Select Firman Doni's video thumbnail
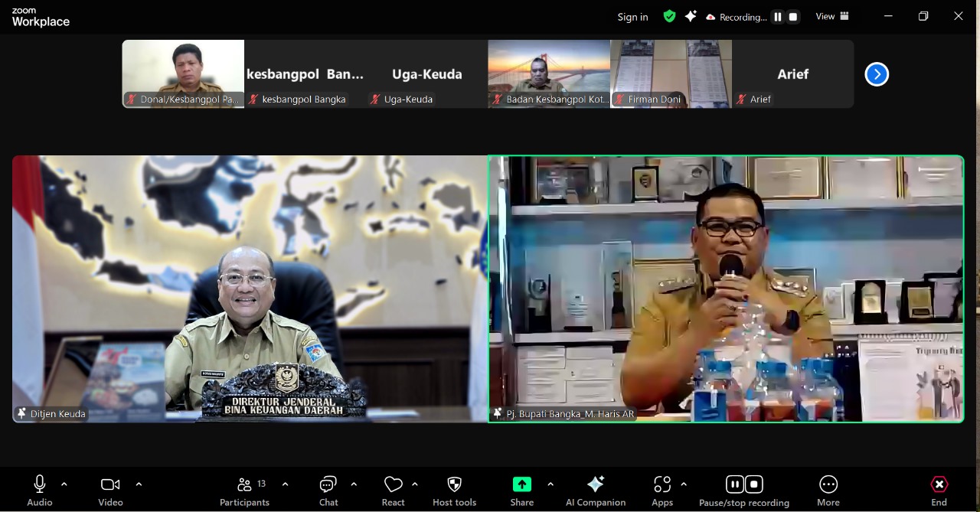The height and width of the screenshot is (512, 980). coord(671,73)
